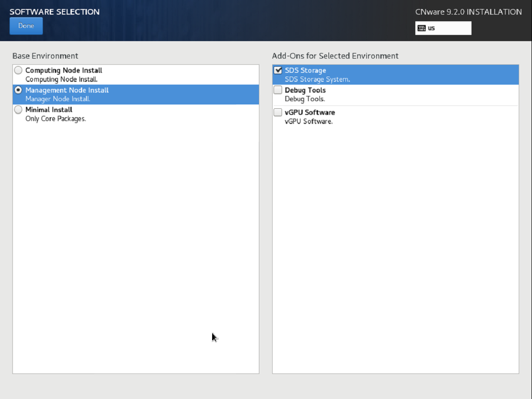Enable the Debug Tools checkbox
Viewport: 532px width, 399px height.
click(x=278, y=90)
